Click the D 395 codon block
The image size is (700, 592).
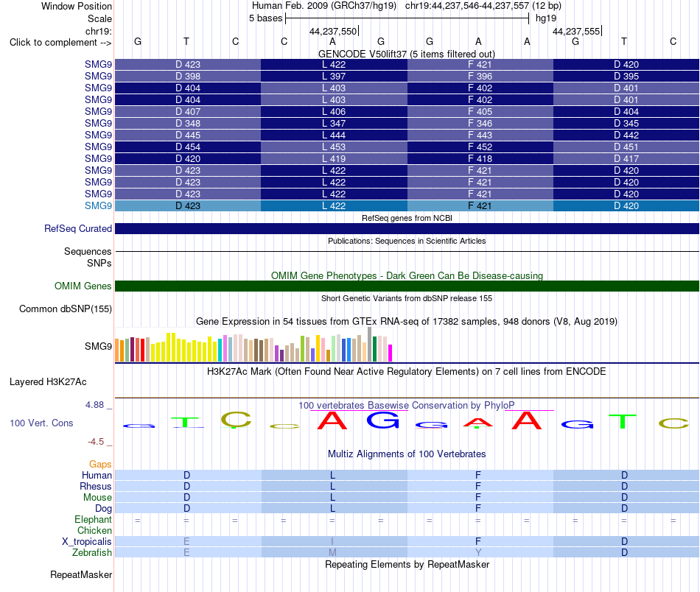(626, 77)
